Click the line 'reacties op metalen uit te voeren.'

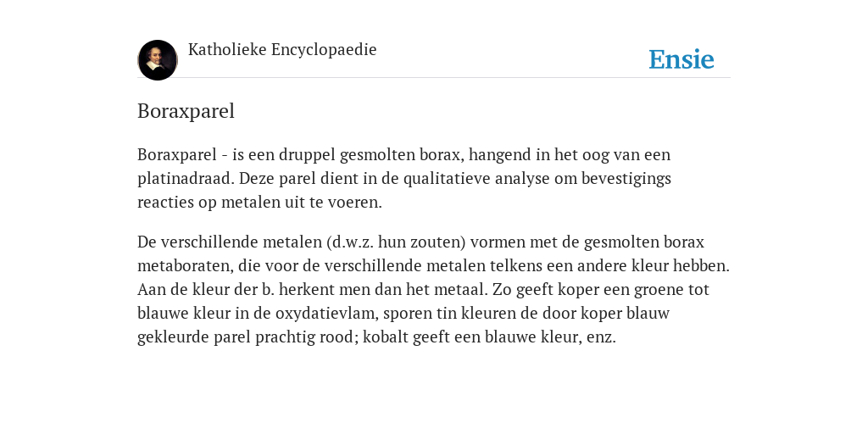[x=259, y=202]
